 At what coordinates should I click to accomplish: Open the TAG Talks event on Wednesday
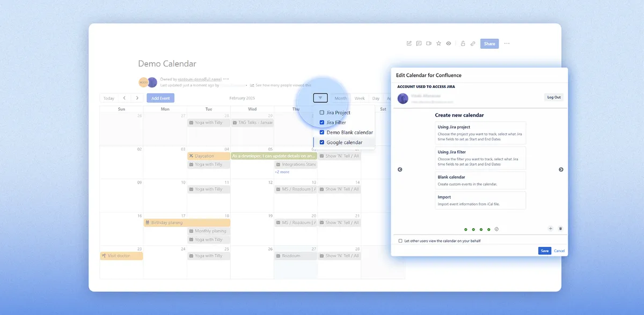253,122
